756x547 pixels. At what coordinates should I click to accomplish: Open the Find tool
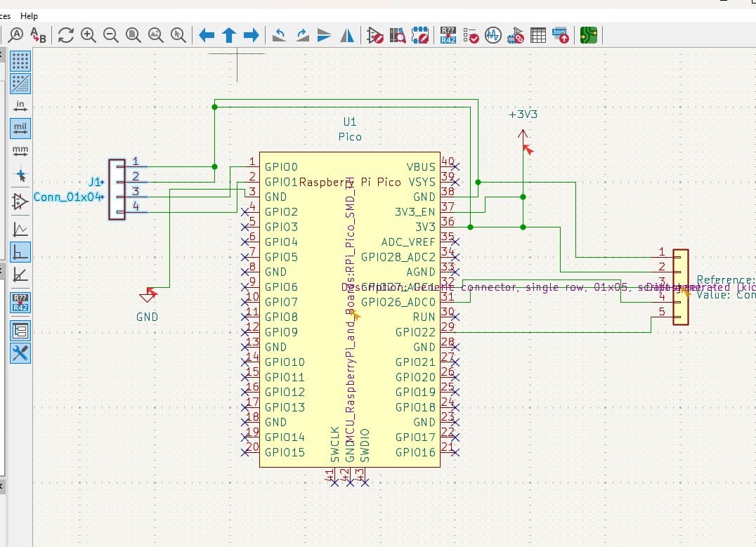click(x=16, y=35)
